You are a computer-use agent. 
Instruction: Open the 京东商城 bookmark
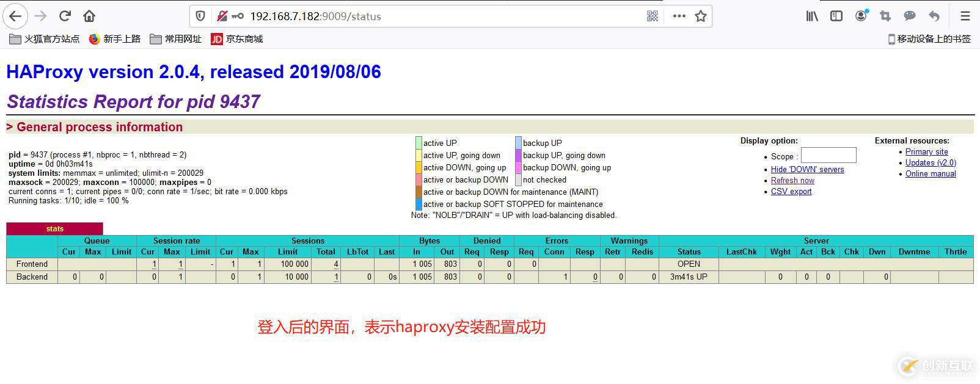[237, 39]
